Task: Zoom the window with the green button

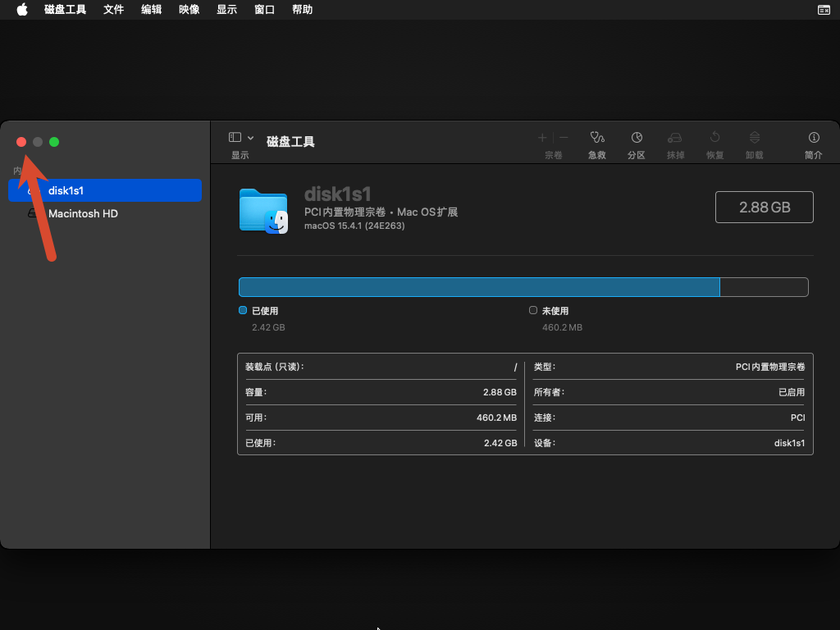Action: (54, 142)
